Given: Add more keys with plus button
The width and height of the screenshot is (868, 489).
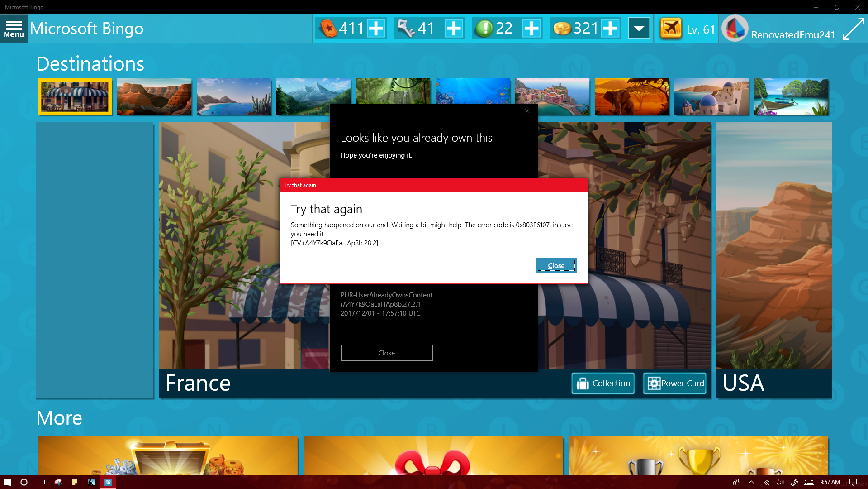Looking at the screenshot, I should tap(454, 29).
